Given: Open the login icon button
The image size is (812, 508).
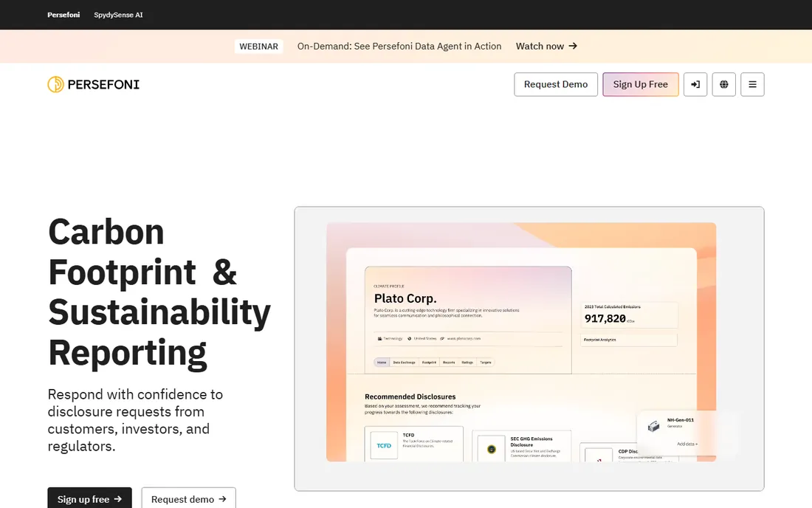Looking at the screenshot, I should coord(695,84).
